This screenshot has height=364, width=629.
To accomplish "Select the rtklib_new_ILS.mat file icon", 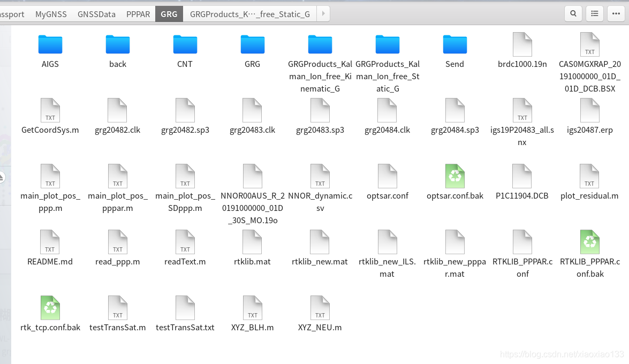I will (x=388, y=242).
